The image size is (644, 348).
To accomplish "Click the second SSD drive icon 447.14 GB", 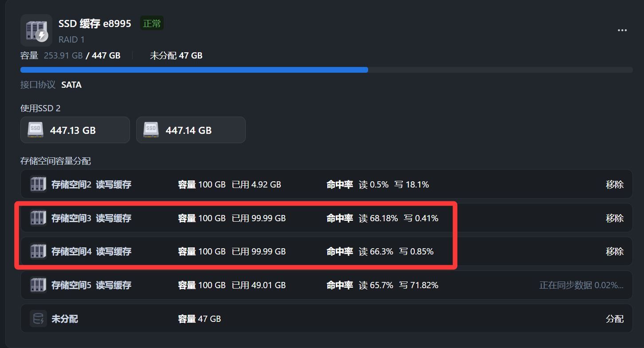I will [151, 130].
